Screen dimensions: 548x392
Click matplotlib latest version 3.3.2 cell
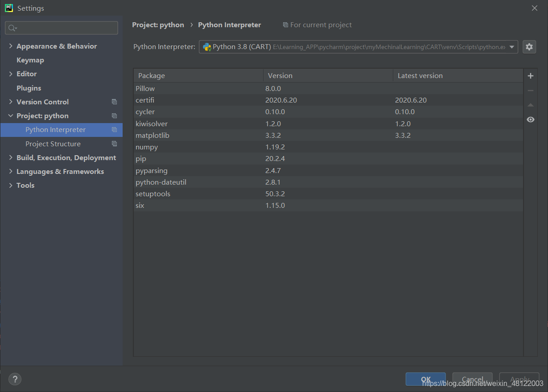coord(403,135)
